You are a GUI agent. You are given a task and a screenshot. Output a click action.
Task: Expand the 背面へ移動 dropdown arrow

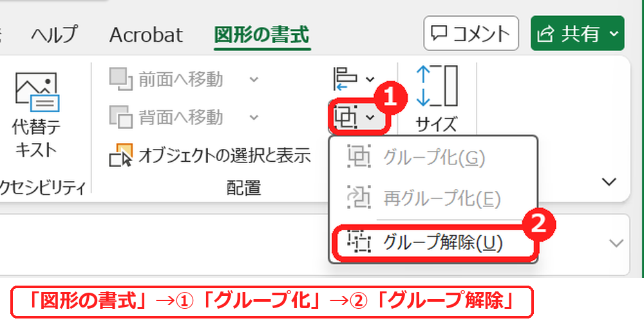click(x=254, y=117)
